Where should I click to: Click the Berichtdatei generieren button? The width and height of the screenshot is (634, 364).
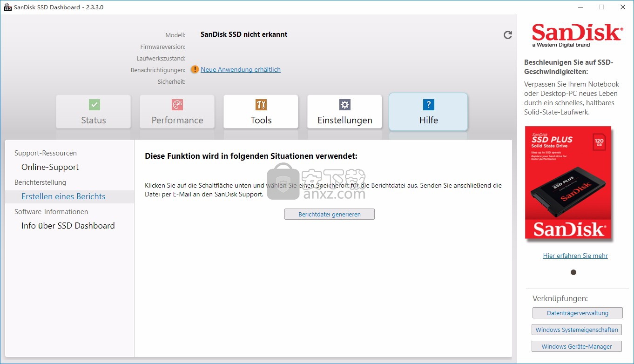pos(330,214)
